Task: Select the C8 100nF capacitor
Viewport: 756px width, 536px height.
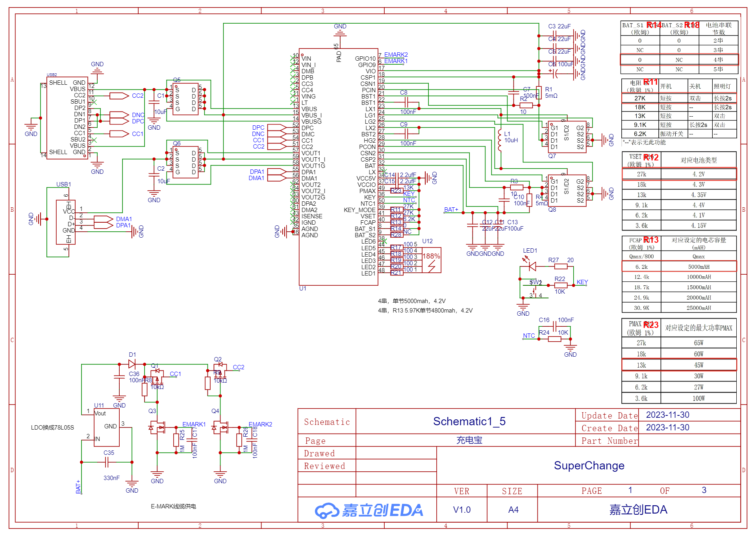Action: (407, 102)
